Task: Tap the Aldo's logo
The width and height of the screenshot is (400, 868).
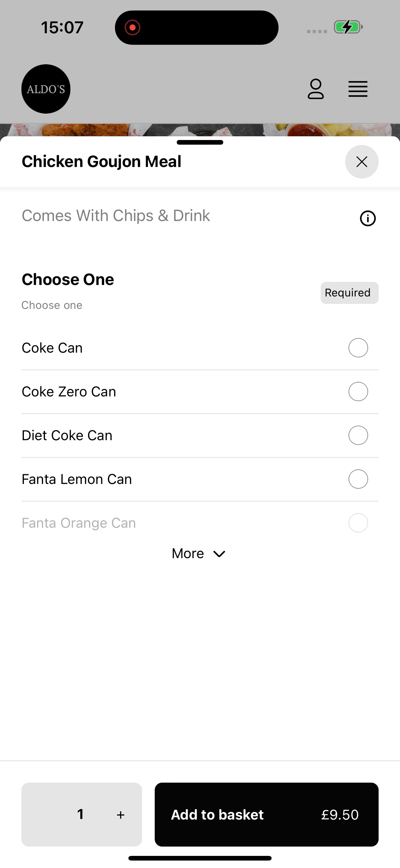Action: 46,89
